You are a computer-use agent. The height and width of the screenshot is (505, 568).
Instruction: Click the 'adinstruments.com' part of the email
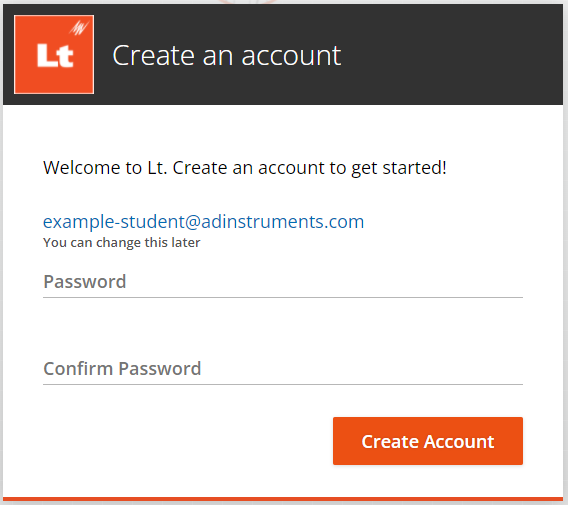(283, 221)
